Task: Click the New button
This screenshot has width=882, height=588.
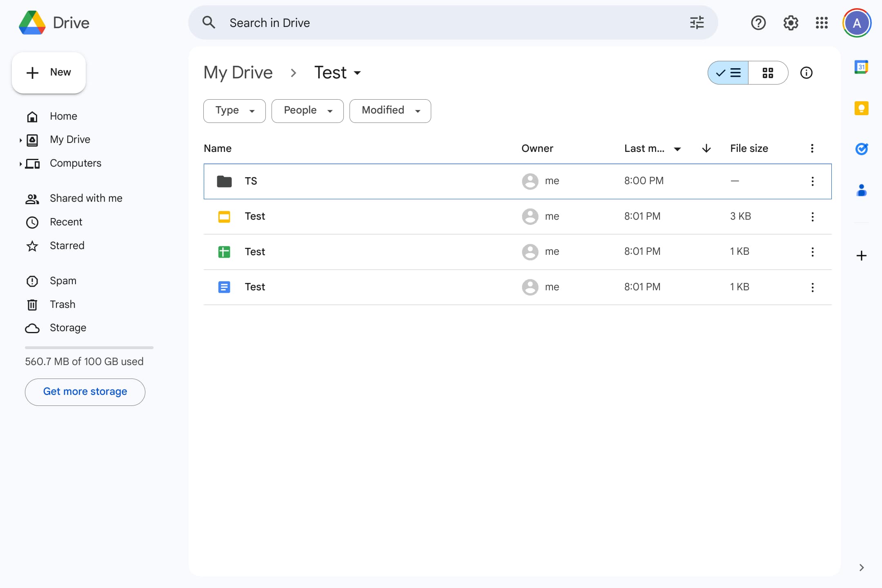Action: coord(49,73)
